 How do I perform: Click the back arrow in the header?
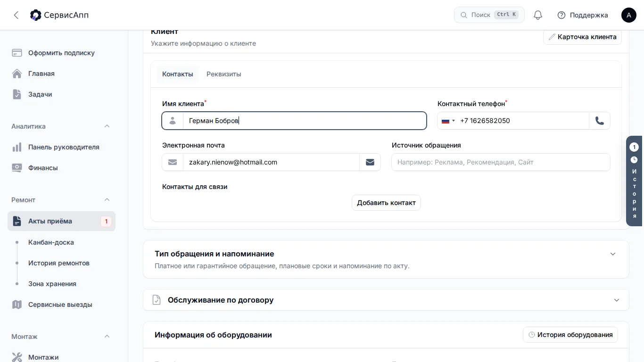click(x=16, y=15)
